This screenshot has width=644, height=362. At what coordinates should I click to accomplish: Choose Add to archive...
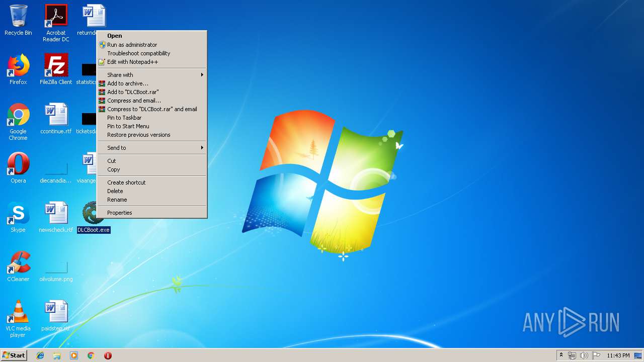[152, 83]
